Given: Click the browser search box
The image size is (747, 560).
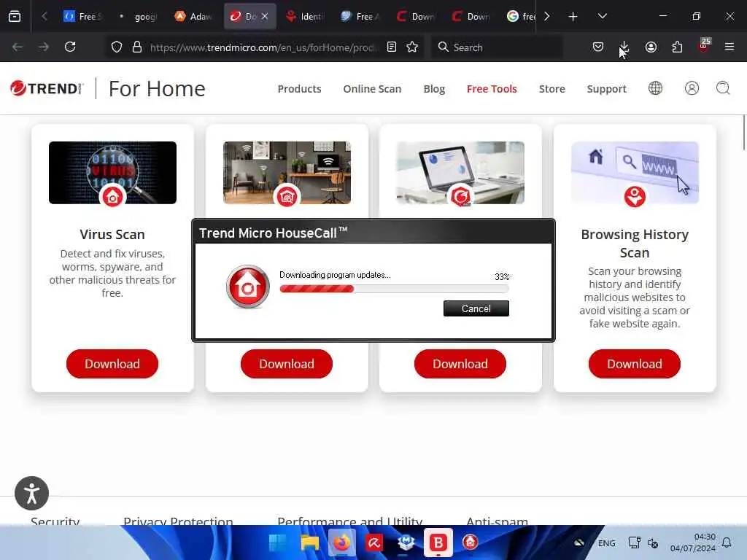Looking at the screenshot, I should (x=496, y=47).
